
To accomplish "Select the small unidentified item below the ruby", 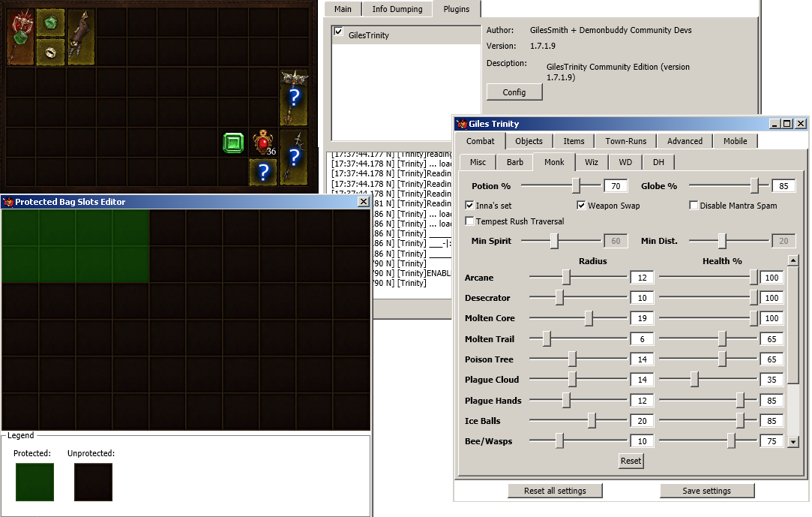I will [x=264, y=172].
